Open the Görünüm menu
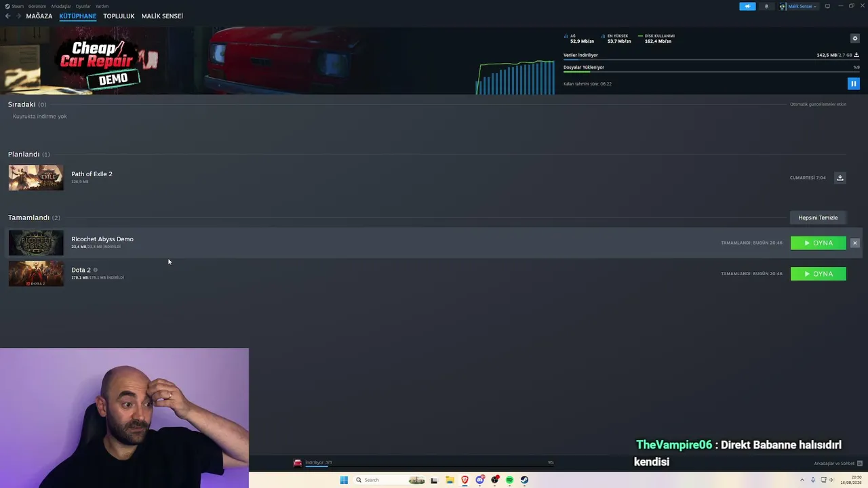This screenshot has width=868, height=488. [37, 6]
